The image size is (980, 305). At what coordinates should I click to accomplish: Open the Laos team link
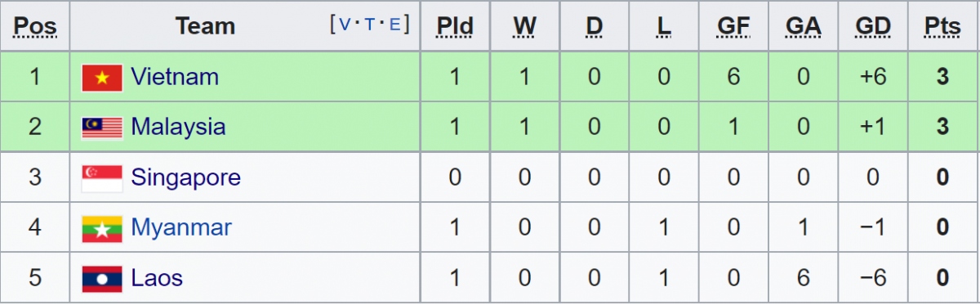[x=157, y=278]
